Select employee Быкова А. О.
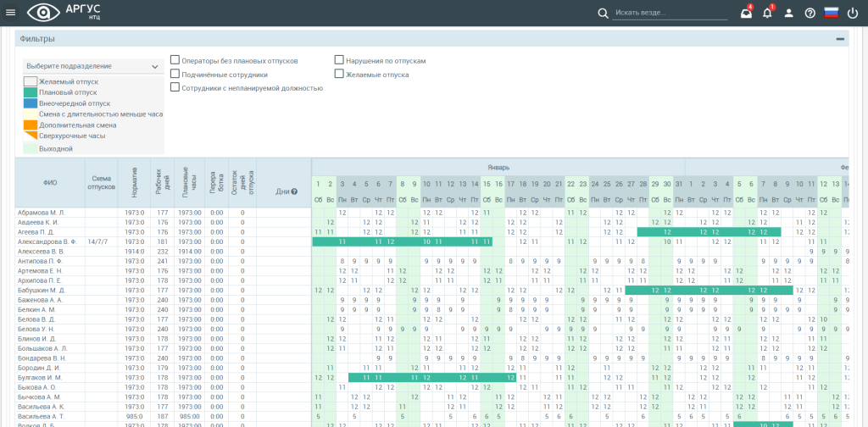 pos(38,386)
